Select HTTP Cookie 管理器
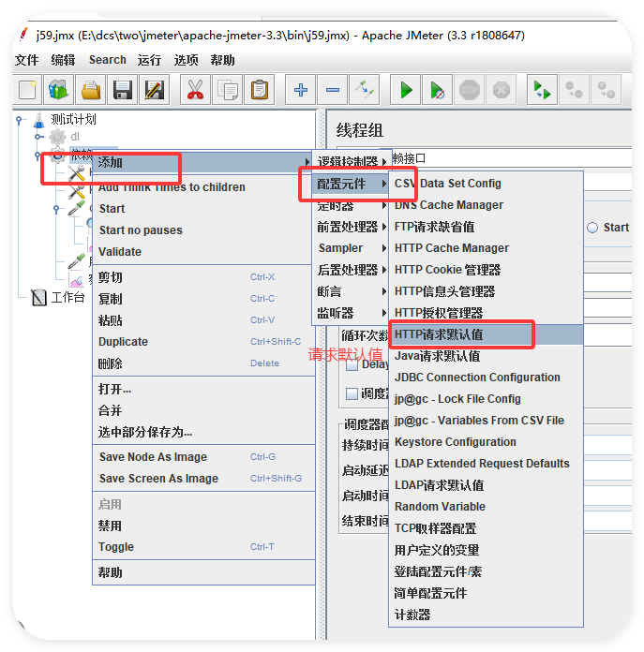 [486, 270]
